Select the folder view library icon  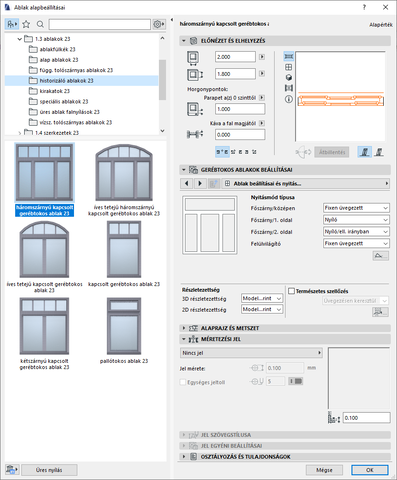coord(12,24)
